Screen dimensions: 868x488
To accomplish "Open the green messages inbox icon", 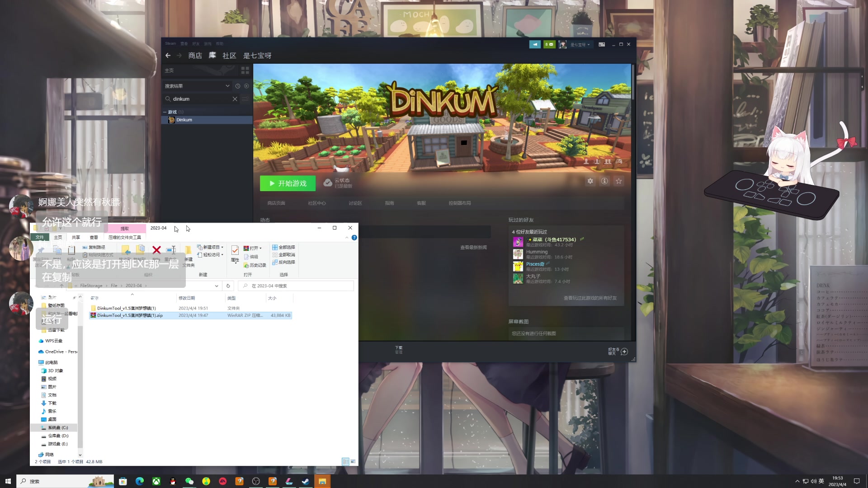I will point(549,44).
